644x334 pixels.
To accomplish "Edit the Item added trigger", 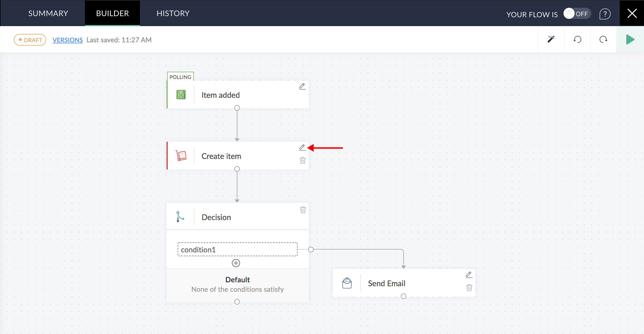I will point(302,86).
